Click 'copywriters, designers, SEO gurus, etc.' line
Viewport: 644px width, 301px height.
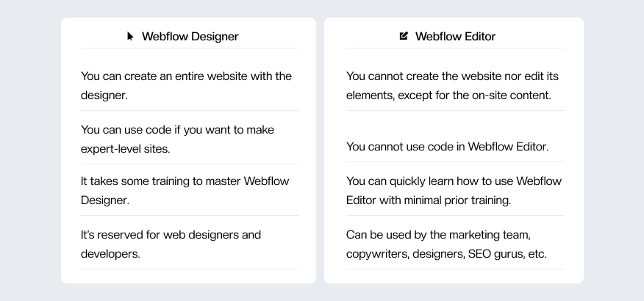446,254
